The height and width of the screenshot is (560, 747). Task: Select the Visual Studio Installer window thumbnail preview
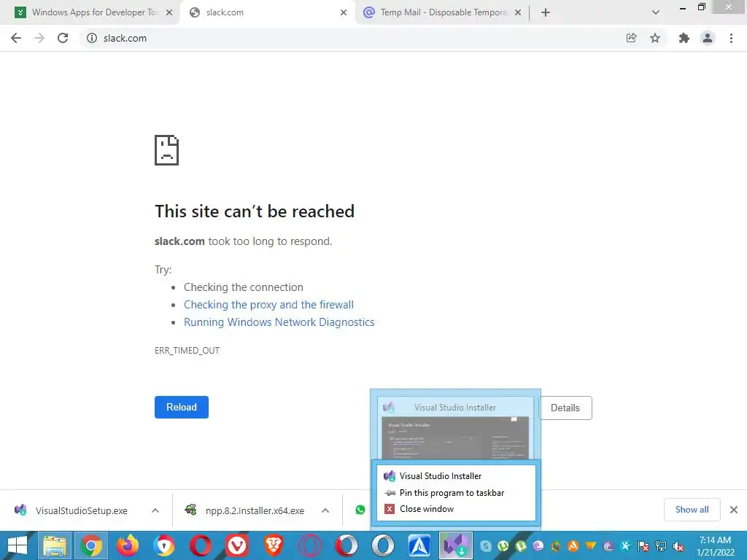(x=456, y=427)
